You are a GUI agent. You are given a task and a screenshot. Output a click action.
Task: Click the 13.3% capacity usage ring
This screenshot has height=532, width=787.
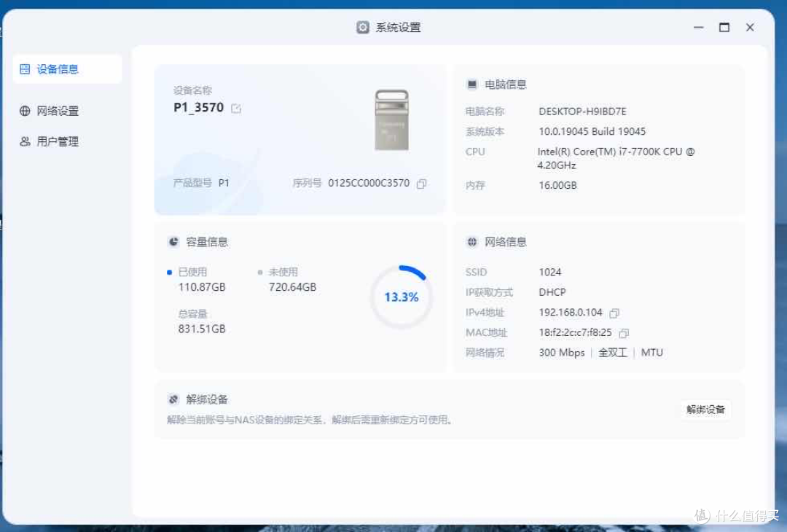click(x=401, y=297)
